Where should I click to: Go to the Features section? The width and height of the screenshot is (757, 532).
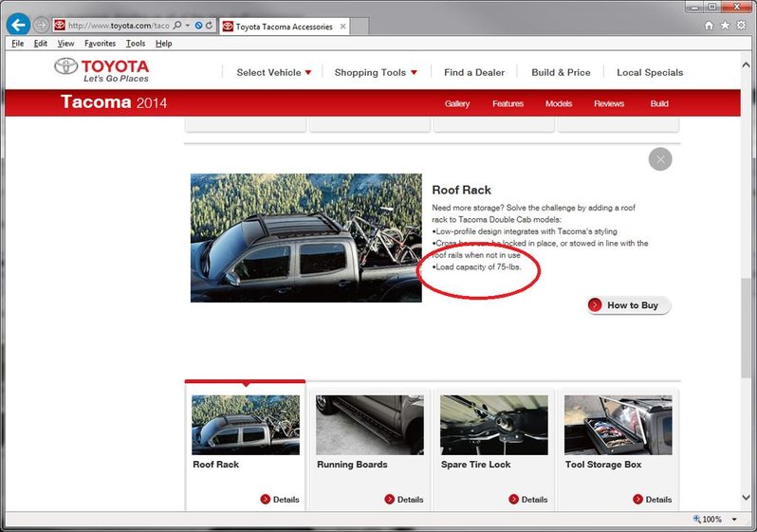coord(508,103)
